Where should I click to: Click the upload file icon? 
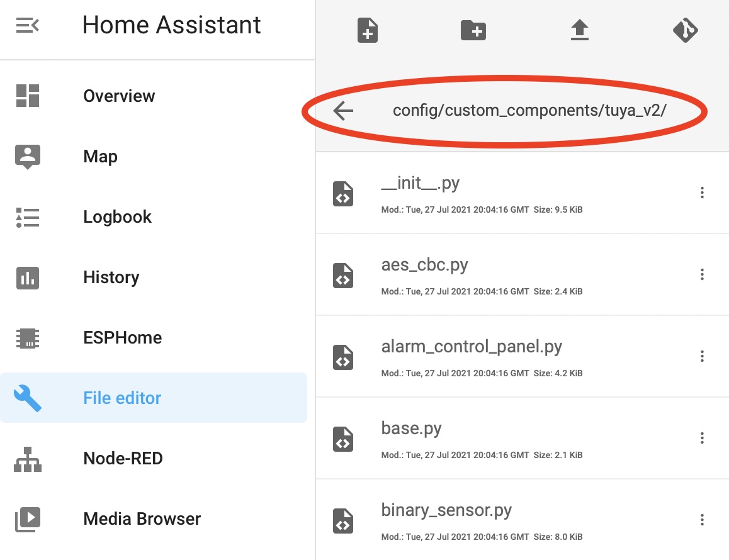579,30
